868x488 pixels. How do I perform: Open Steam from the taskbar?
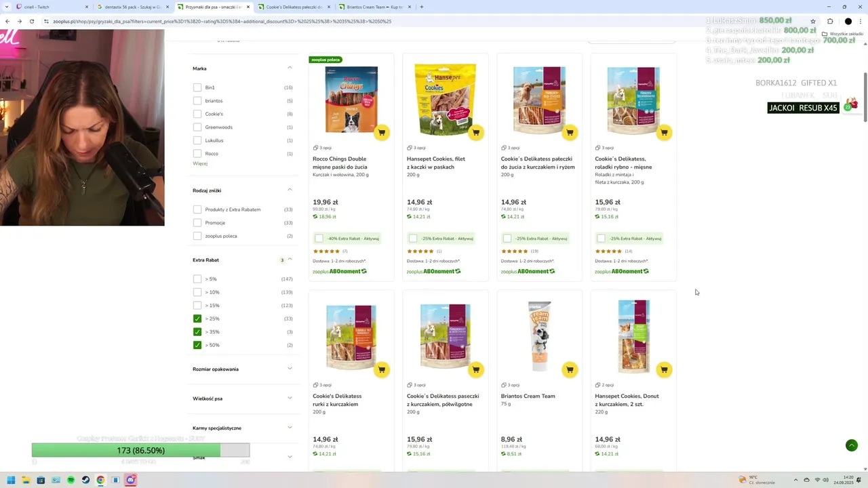(85, 480)
